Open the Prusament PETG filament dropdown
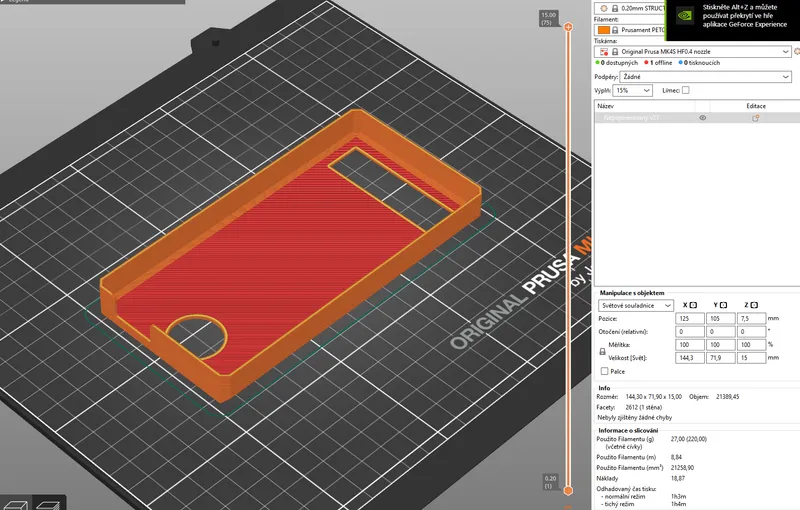Screen dimensions: 800x510 click(x=630, y=30)
